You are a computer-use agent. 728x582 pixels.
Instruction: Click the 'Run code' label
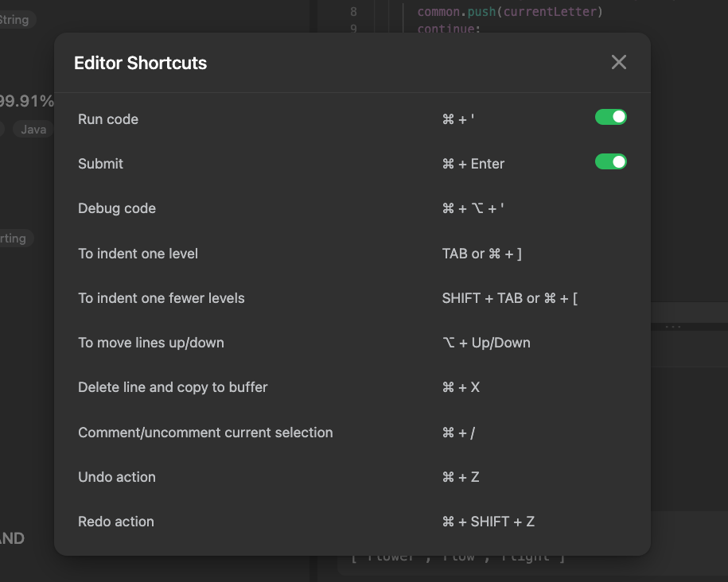108,119
